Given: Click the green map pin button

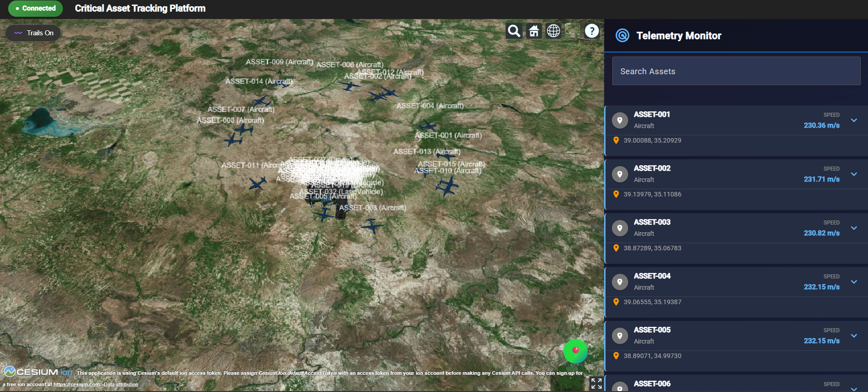Looking at the screenshot, I should [576, 351].
